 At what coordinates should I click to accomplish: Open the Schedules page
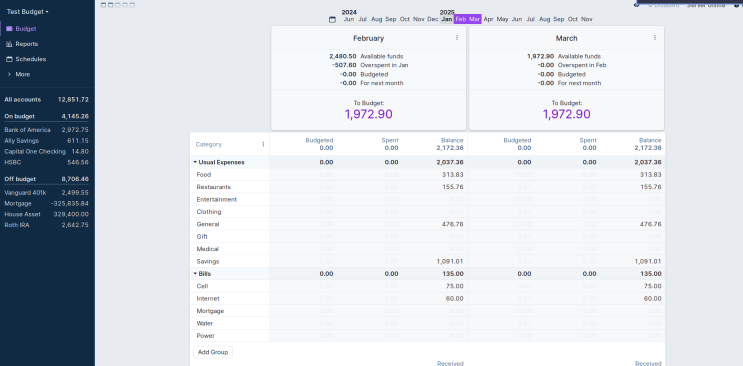[30, 59]
